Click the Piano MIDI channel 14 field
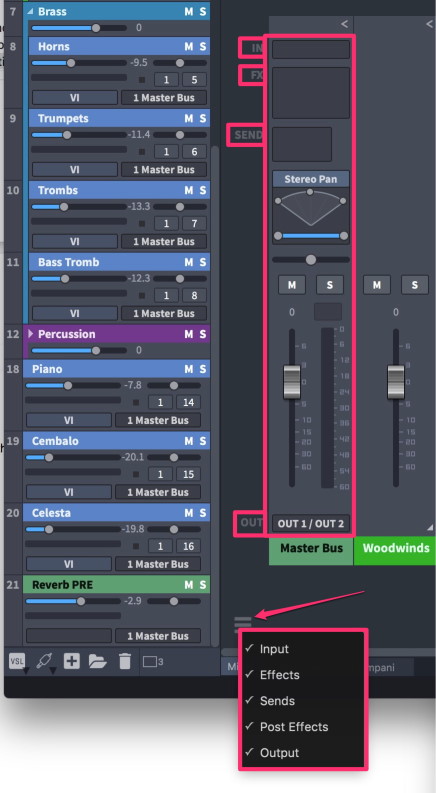 coord(188,402)
